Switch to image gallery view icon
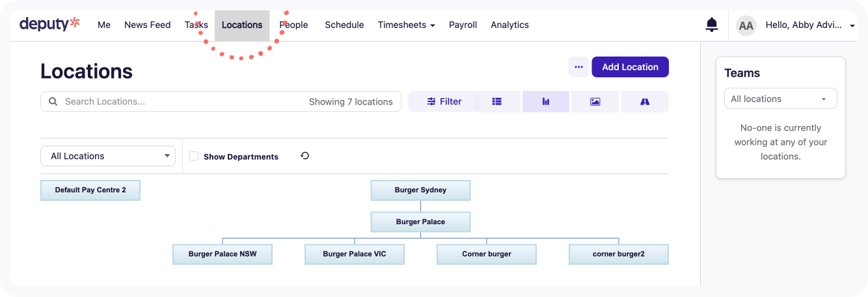The height and width of the screenshot is (297, 868). [x=595, y=101]
